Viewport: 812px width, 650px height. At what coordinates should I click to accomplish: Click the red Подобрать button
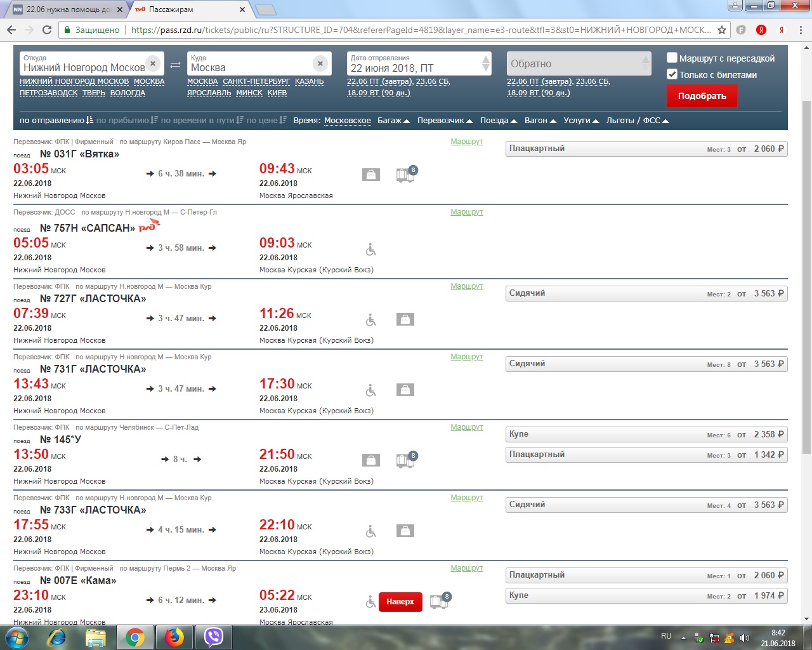click(x=702, y=96)
